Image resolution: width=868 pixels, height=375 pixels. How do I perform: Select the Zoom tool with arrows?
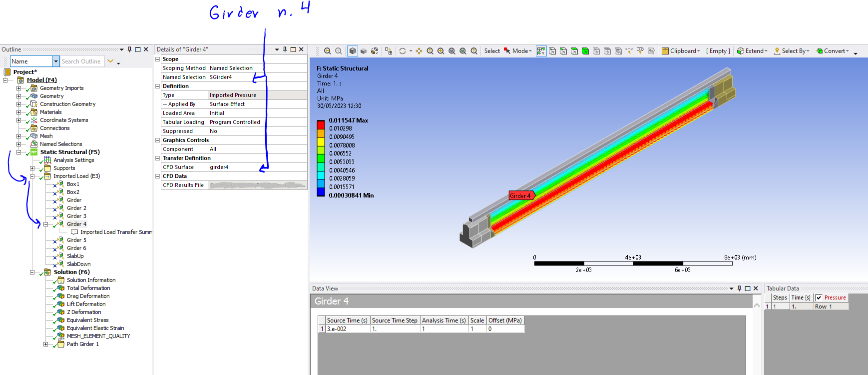tap(430, 51)
